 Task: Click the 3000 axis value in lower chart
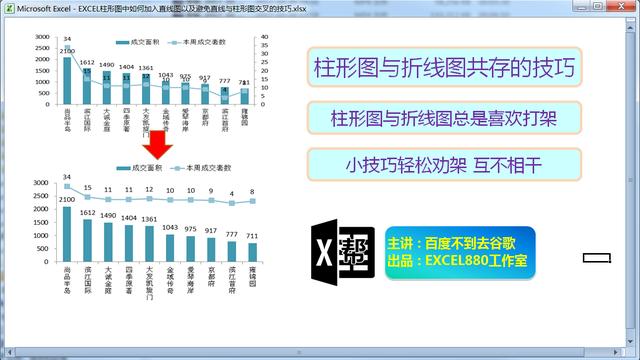click(x=41, y=182)
